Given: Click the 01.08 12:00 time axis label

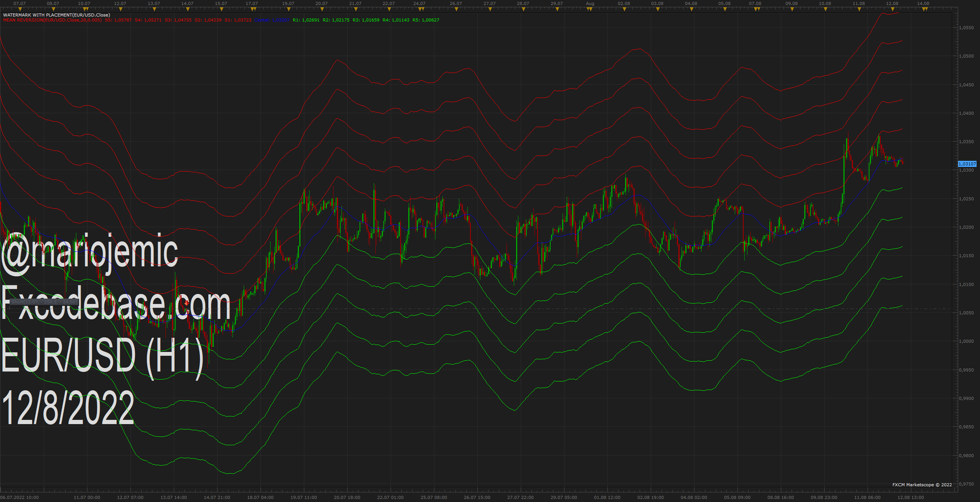Looking at the screenshot, I should [607, 497].
